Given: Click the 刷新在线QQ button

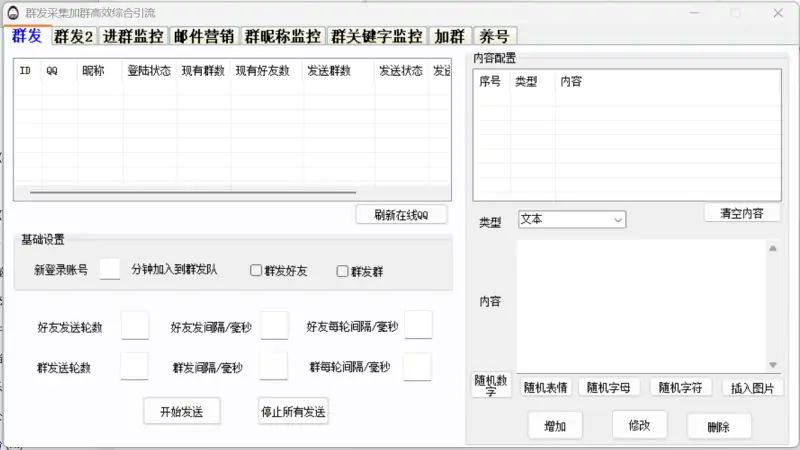Looking at the screenshot, I should [401, 215].
